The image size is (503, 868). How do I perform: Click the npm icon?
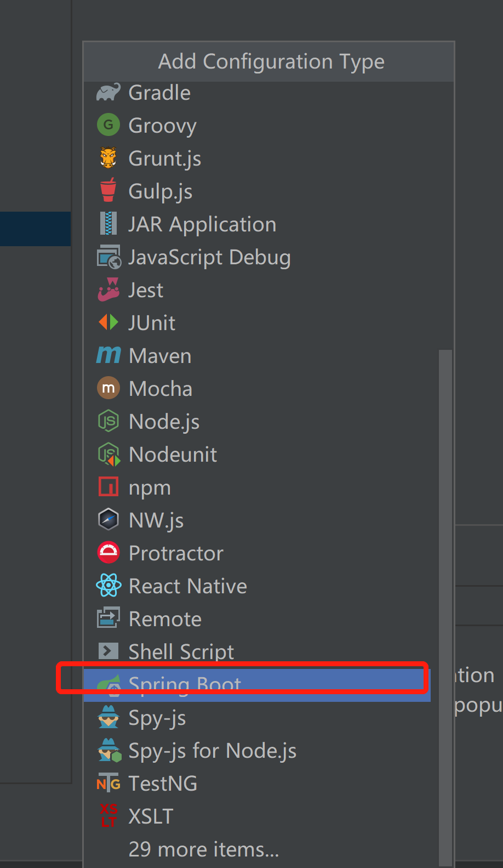[108, 487]
